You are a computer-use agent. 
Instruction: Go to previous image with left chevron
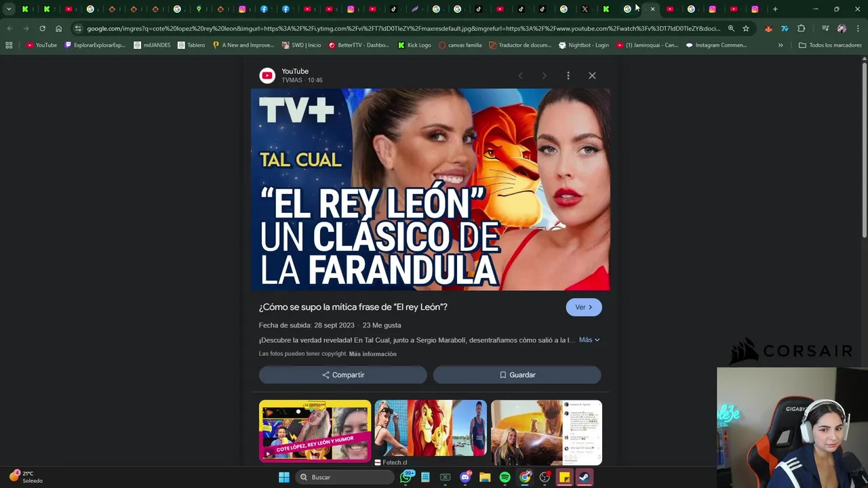(520, 75)
